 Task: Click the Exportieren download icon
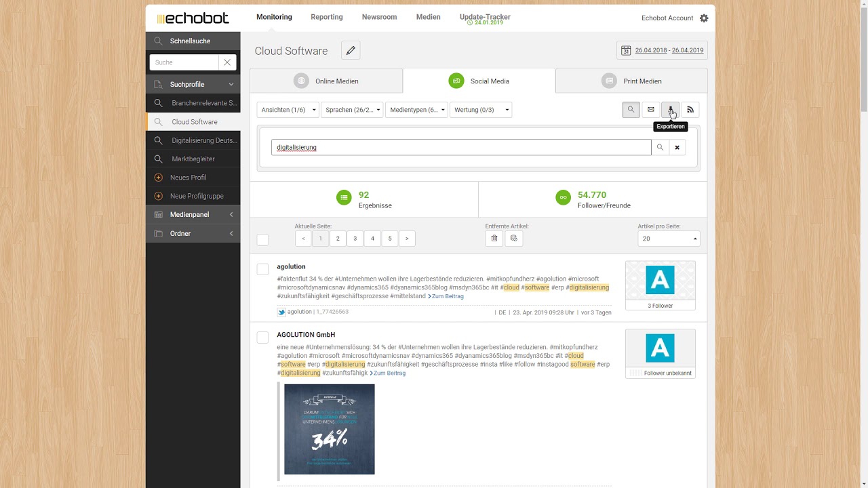[x=670, y=110]
